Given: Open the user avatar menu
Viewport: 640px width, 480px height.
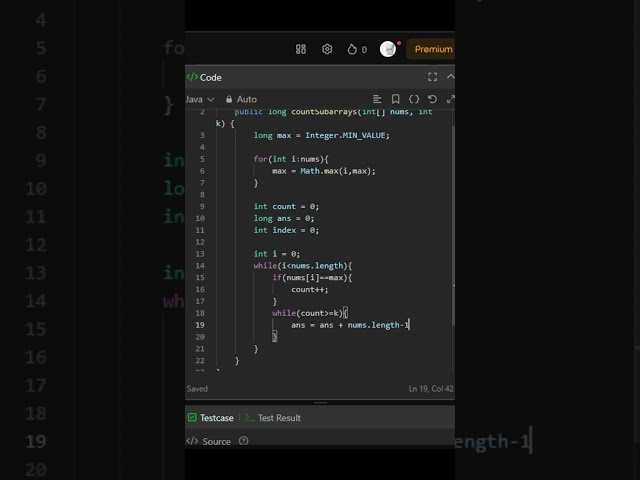Looking at the screenshot, I should [388, 49].
